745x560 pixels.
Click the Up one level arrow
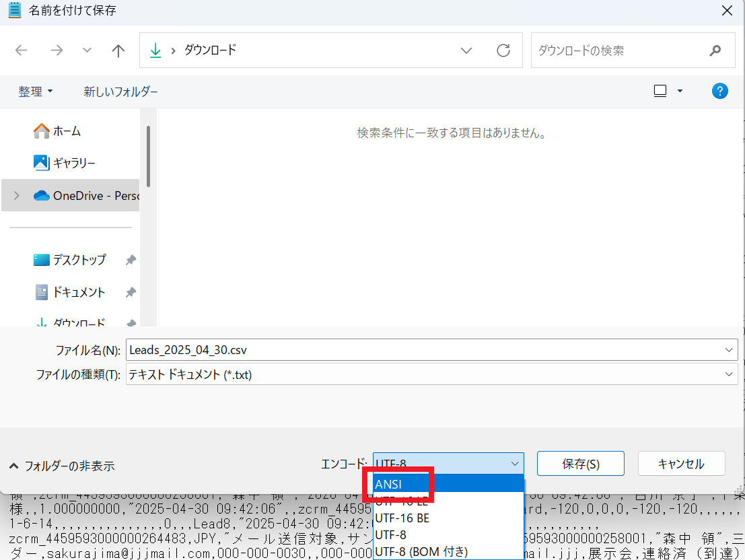(x=118, y=50)
